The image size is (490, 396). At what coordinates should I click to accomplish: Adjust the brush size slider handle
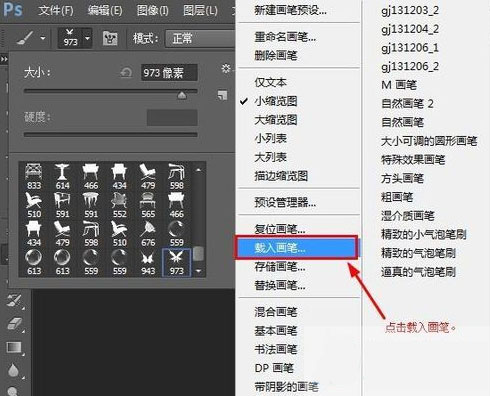pos(182,95)
